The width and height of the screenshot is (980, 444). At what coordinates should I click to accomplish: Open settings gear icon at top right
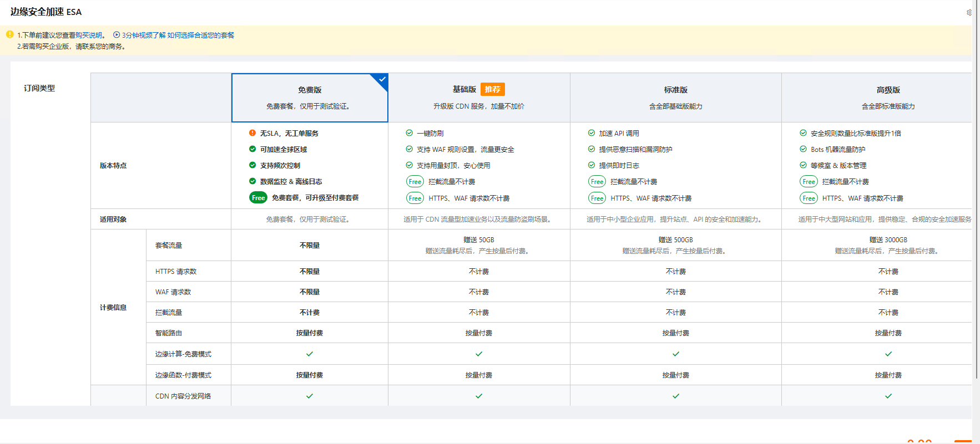[x=969, y=12]
